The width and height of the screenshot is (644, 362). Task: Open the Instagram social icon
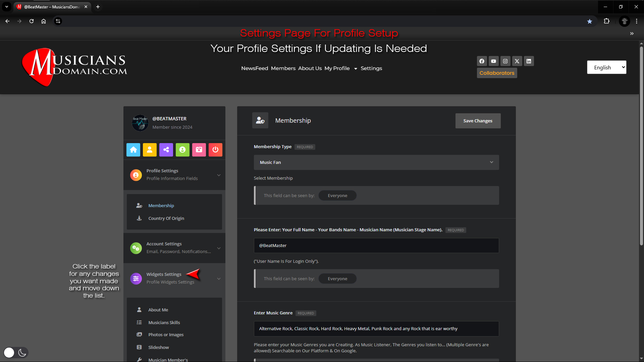(505, 61)
